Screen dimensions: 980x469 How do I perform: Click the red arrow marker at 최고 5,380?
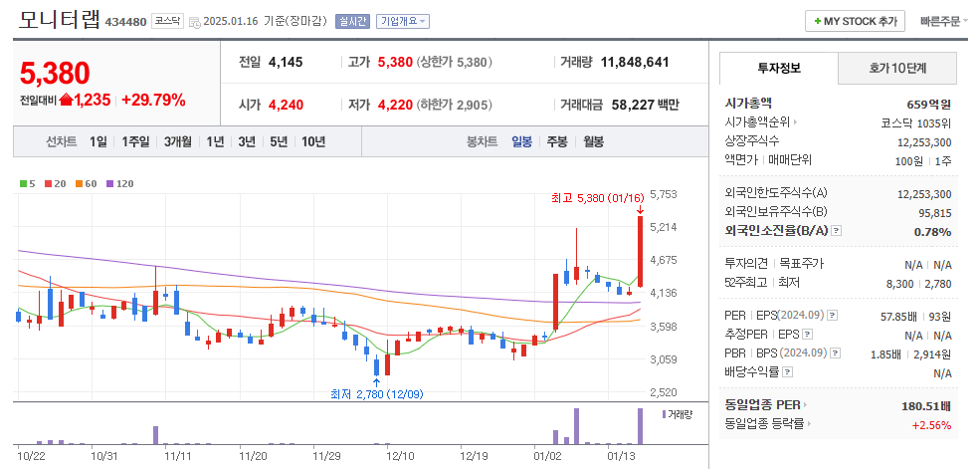[640, 210]
